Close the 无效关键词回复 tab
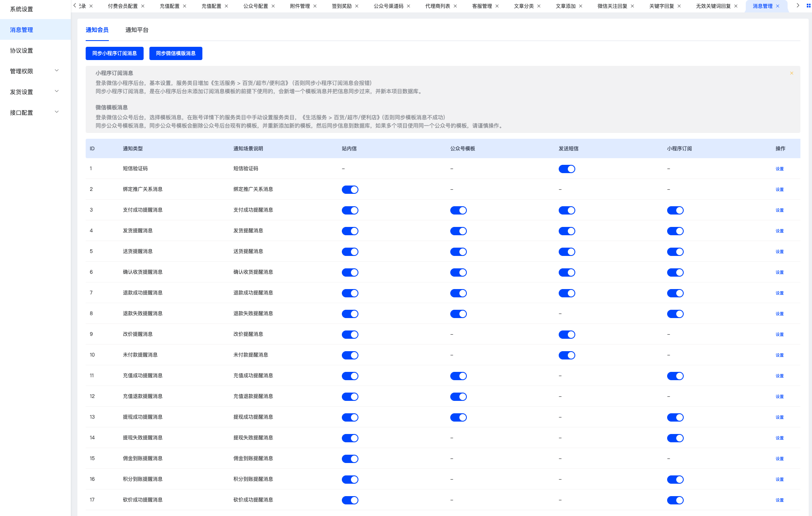This screenshot has height=516, width=812. coord(736,6)
